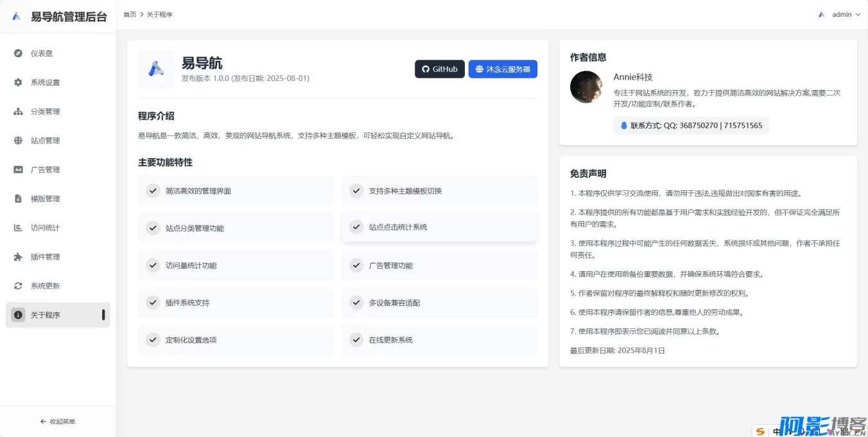Image resolution: width=868 pixels, height=437 pixels.
Task: Open the GitHub button
Action: tap(440, 69)
